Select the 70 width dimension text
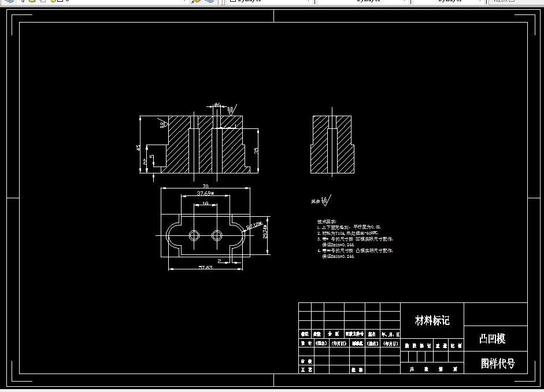Screen dimensions: 544x392 click(205, 186)
